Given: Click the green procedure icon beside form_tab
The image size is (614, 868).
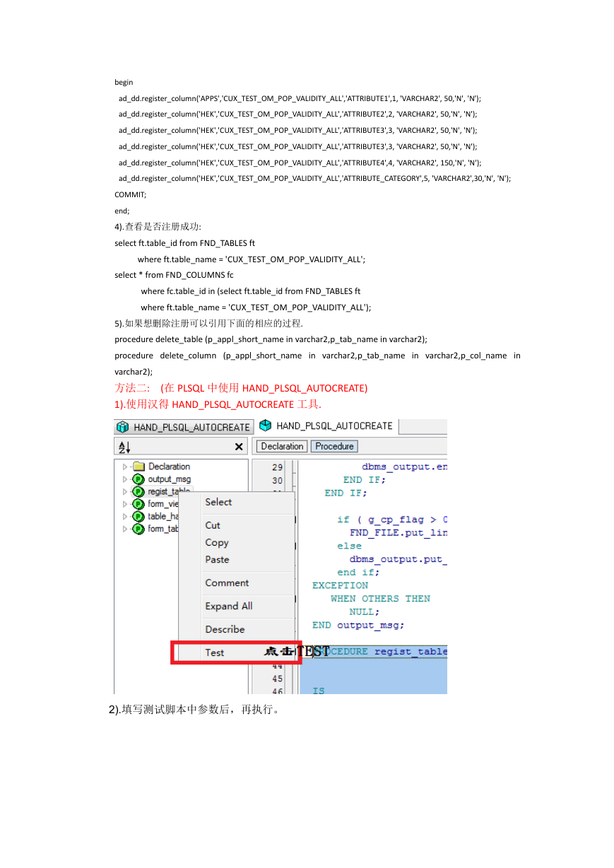Looking at the screenshot, I should 138,529.
